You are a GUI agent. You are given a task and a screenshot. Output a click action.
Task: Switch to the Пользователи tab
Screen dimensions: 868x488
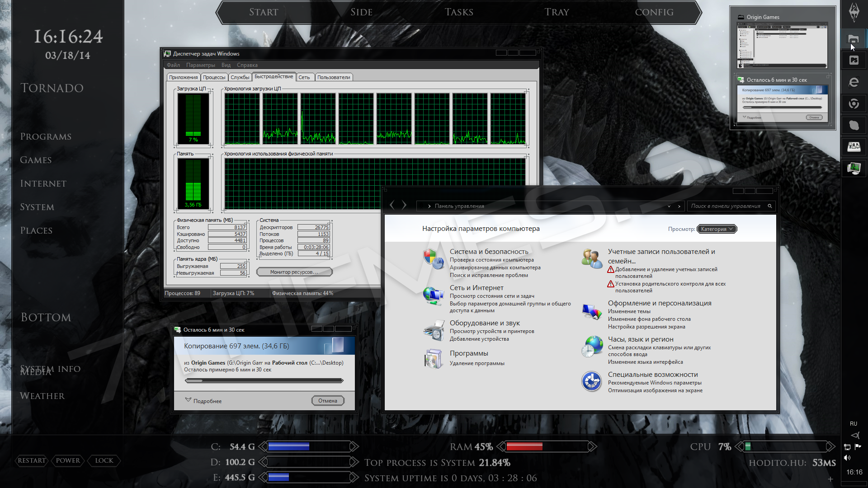coord(334,77)
